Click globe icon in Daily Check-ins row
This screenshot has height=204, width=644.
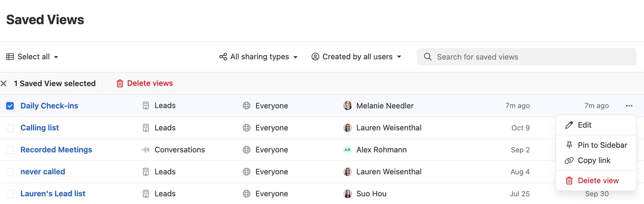[247, 106]
